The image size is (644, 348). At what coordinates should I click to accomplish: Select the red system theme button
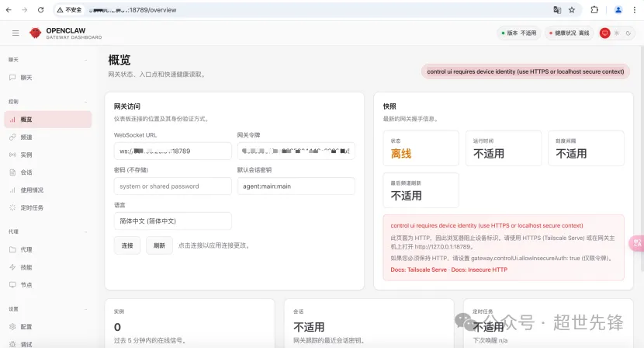(604, 33)
